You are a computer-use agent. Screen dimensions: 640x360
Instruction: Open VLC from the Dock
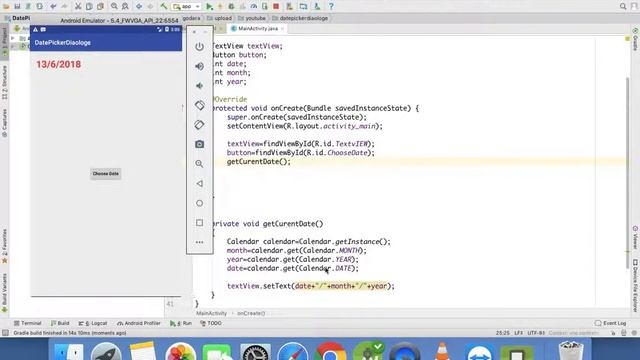442,352
